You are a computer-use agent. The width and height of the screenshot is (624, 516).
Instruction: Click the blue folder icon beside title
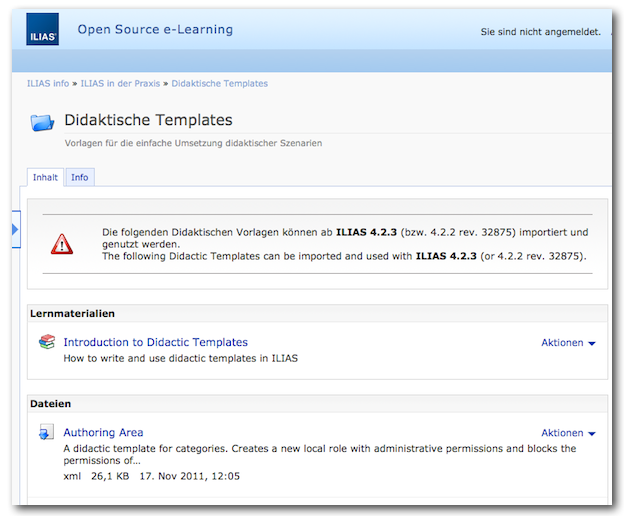click(x=43, y=122)
